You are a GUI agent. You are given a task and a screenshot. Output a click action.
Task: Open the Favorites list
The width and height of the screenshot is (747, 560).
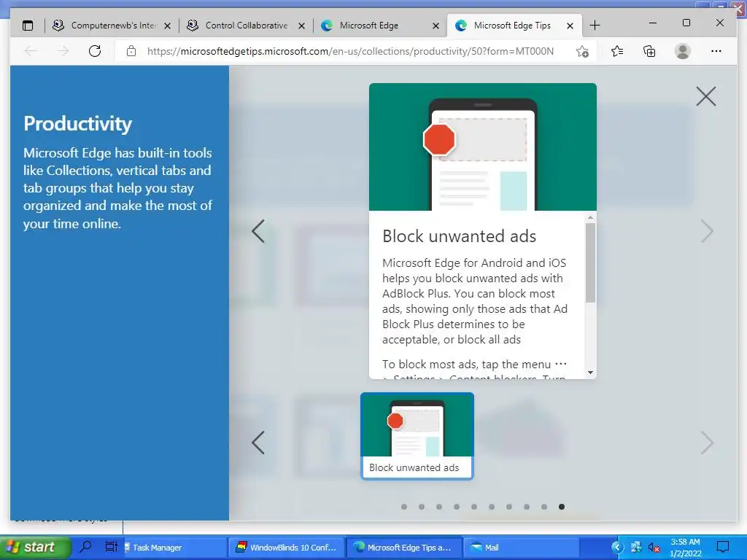(617, 51)
